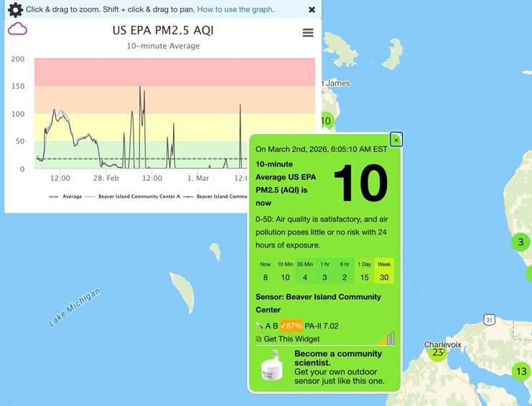This screenshot has width=532, height=406.
Task: Click the 67% confidence badge
Action: click(291, 326)
